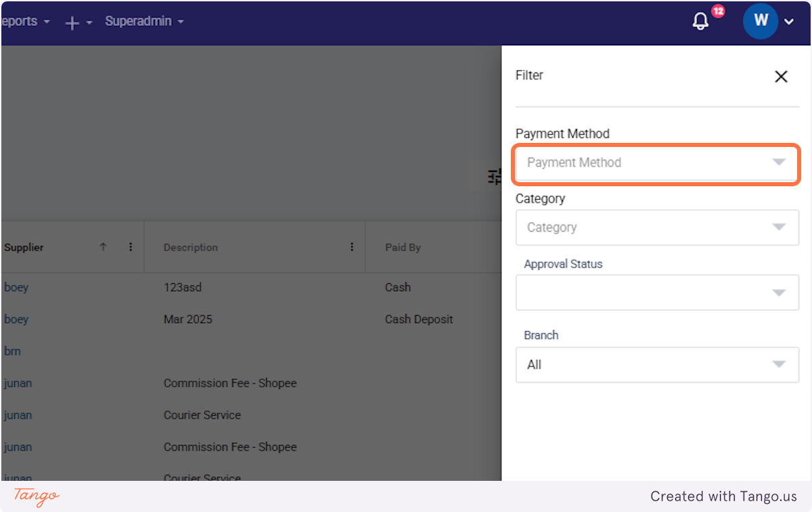Image resolution: width=812 pixels, height=512 pixels.
Task: Select the second Commission Fee - Shopee cell
Action: click(230, 446)
